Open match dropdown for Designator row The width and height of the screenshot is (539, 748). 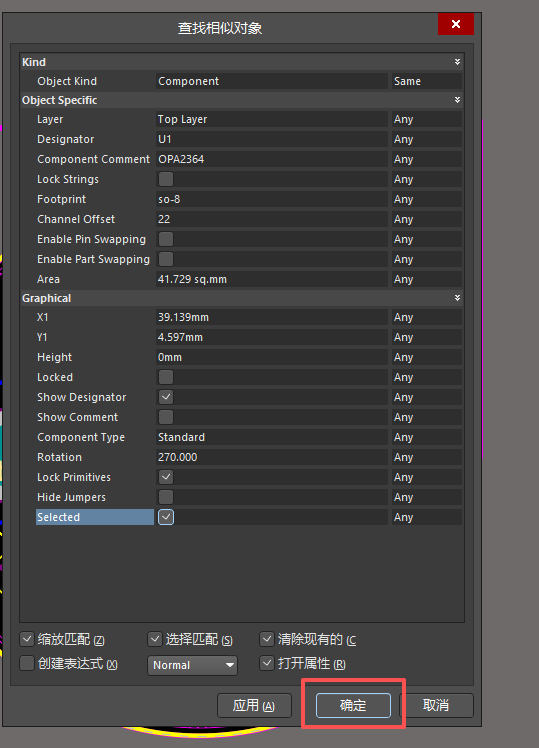pyautogui.click(x=427, y=139)
